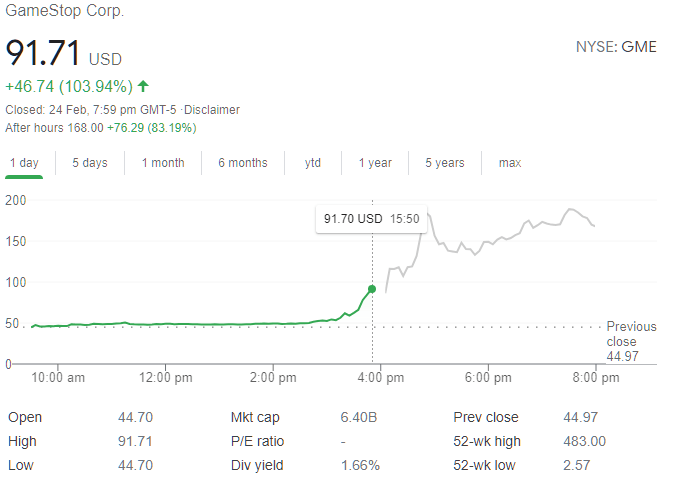The image size is (681, 489).
Task: Click the green price marker dot
Action: [372, 289]
